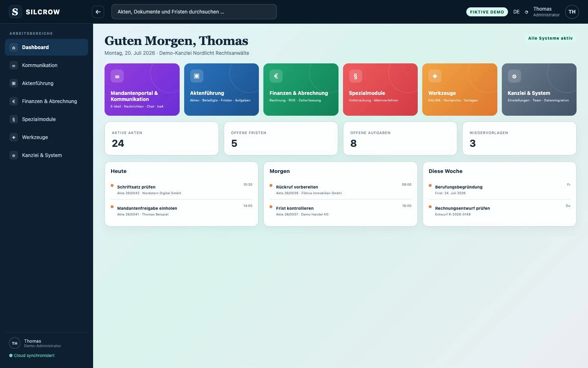Open the TH avatar in top bar
Image resolution: width=588 pixels, height=368 pixels.
[x=572, y=12]
